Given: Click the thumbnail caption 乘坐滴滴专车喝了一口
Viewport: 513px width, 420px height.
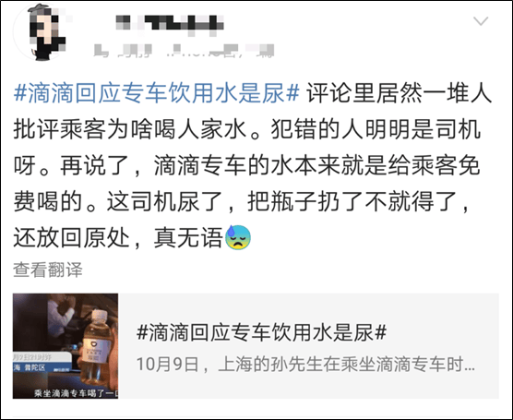Looking at the screenshot, I should point(76,393).
